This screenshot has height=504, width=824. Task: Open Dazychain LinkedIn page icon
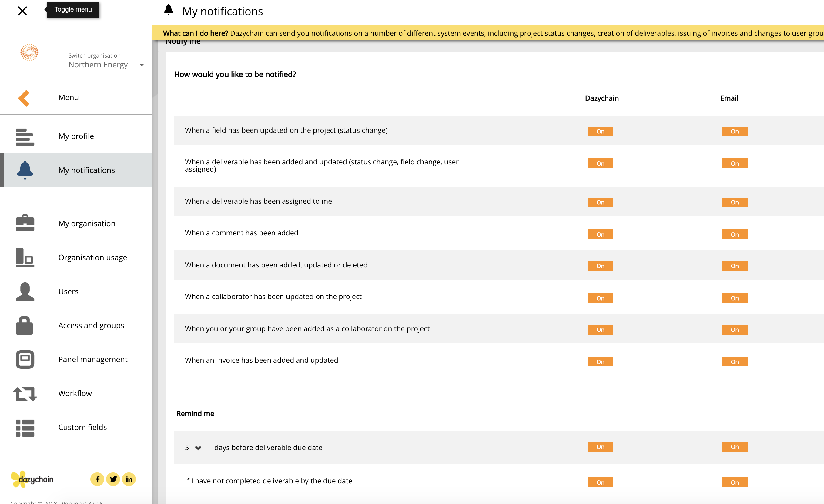pos(129,479)
